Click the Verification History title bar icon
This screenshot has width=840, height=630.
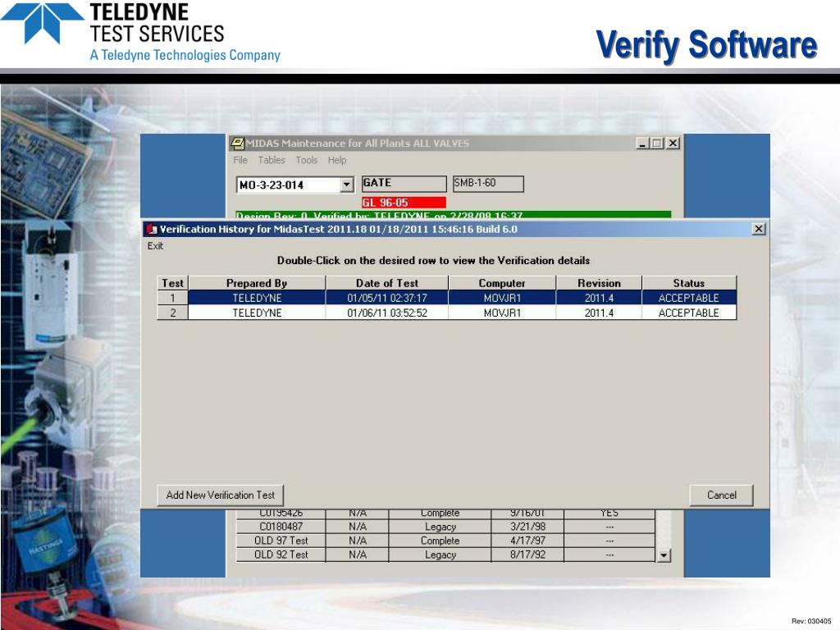(152, 230)
